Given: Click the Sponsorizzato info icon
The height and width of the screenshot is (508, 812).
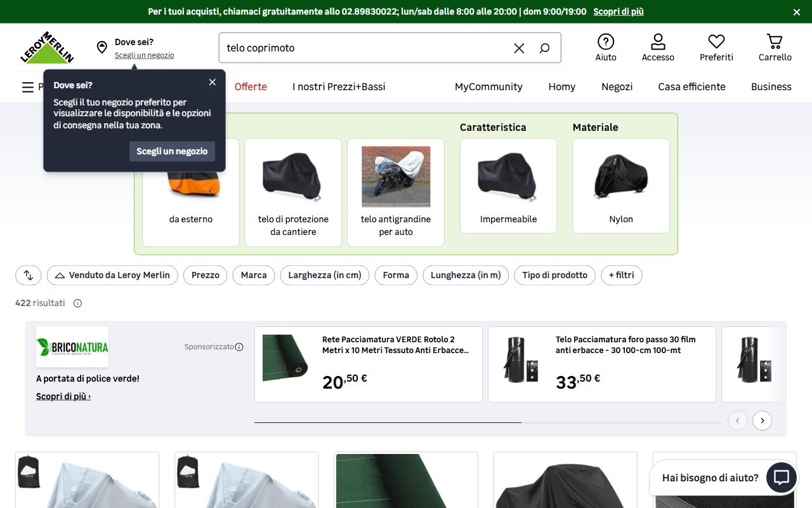Looking at the screenshot, I should pos(239,347).
